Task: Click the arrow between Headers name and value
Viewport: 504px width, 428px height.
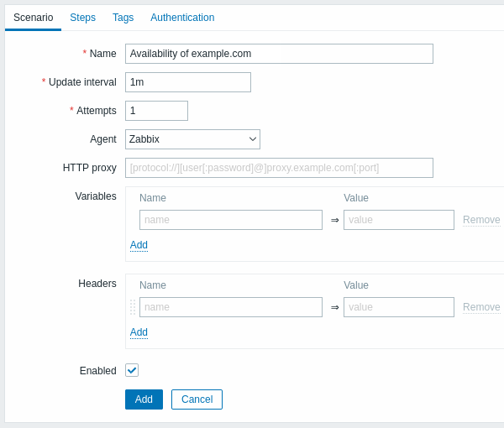Action: tap(334, 307)
